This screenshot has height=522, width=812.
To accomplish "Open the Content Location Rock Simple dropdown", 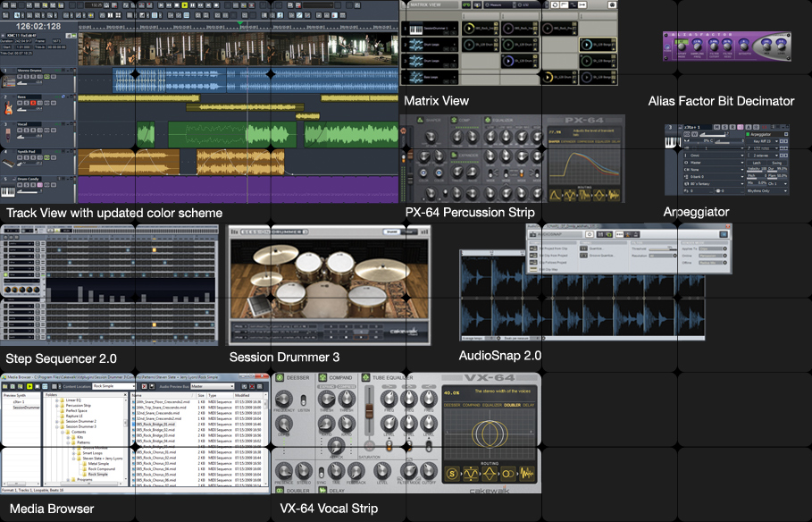I will tap(113, 386).
